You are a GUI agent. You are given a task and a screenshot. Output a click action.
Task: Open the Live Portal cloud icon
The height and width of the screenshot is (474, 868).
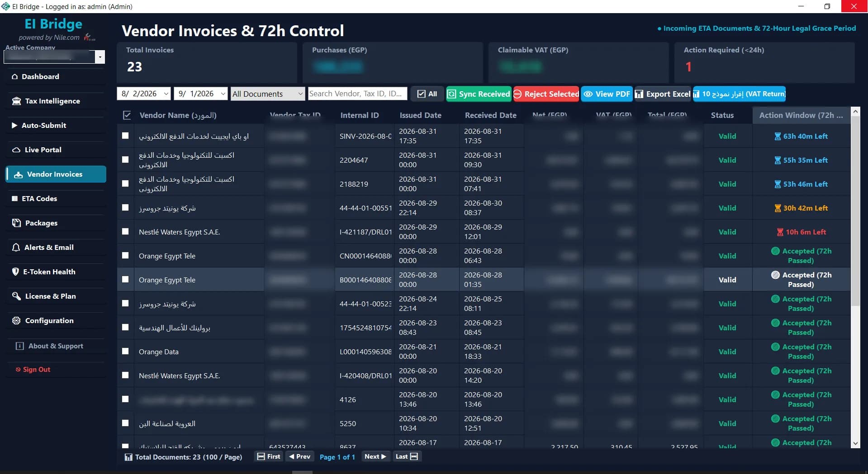coord(16,150)
